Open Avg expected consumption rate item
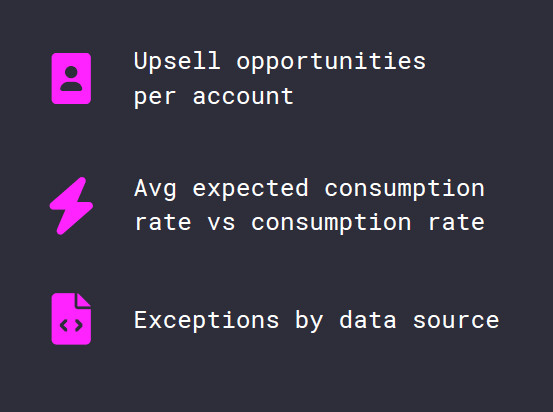Image resolution: width=553 pixels, height=412 pixels. click(310, 205)
